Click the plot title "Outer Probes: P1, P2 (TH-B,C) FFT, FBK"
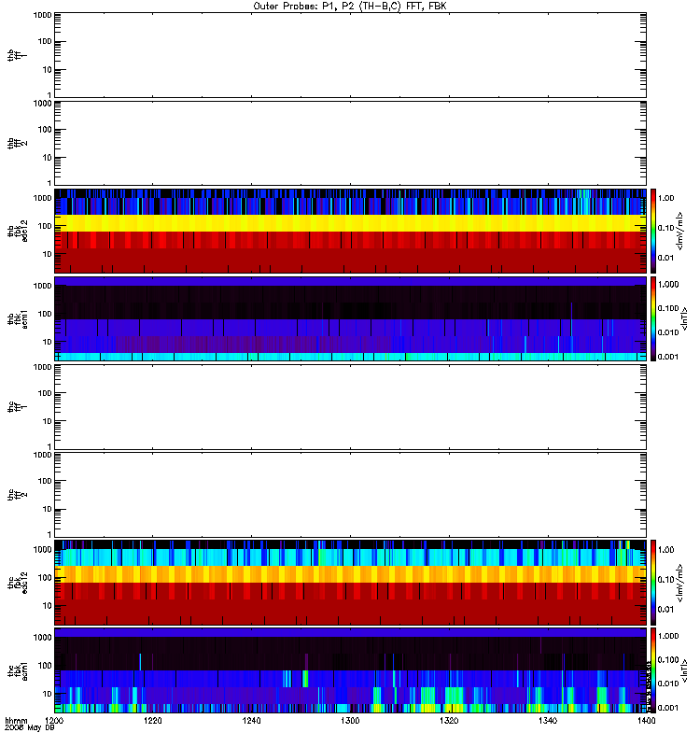 point(350,6)
